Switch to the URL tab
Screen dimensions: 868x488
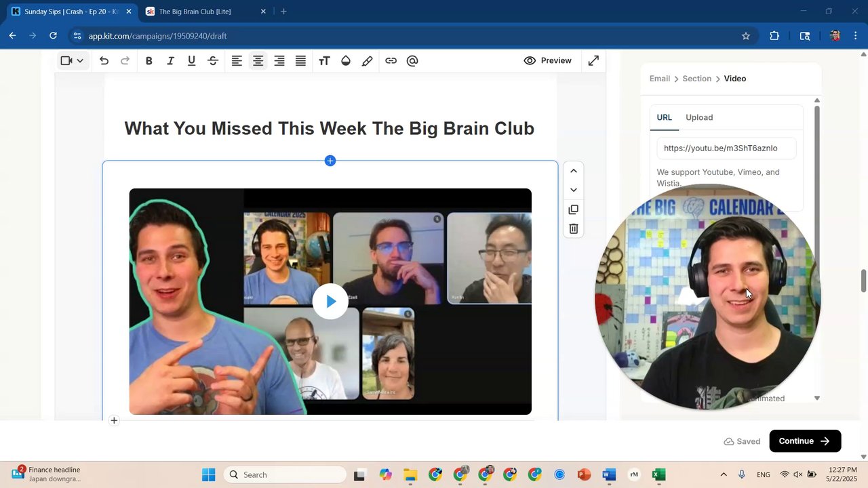[664, 117]
